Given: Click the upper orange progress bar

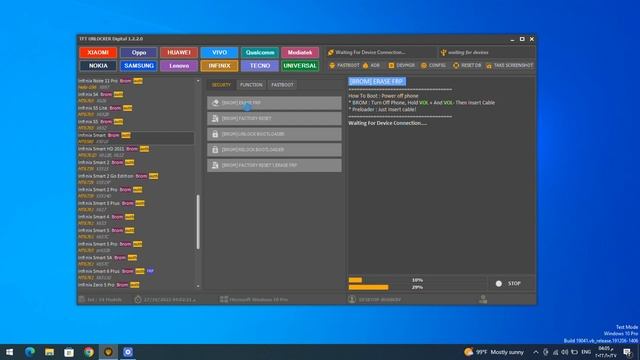Looking at the screenshot, I should 355,280.
